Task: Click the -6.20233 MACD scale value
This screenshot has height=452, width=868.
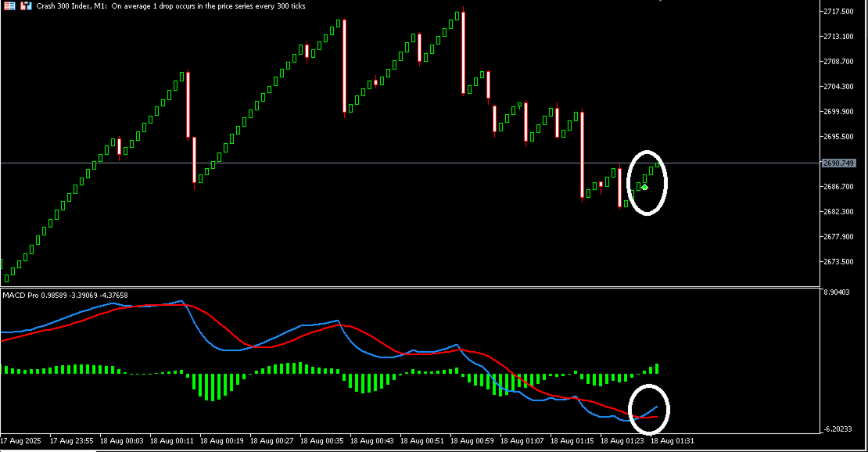Action: pos(837,429)
